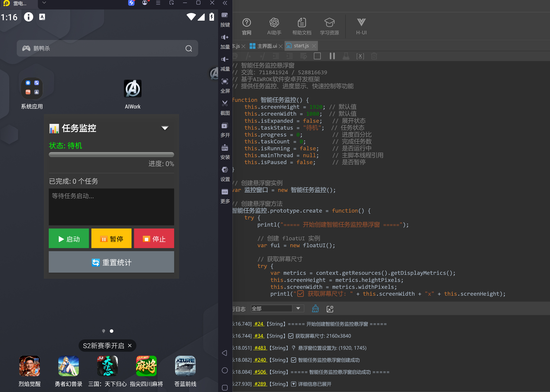Click 截图 screenshot scissors icon
This screenshot has height=392, width=550.
(225, 108)
